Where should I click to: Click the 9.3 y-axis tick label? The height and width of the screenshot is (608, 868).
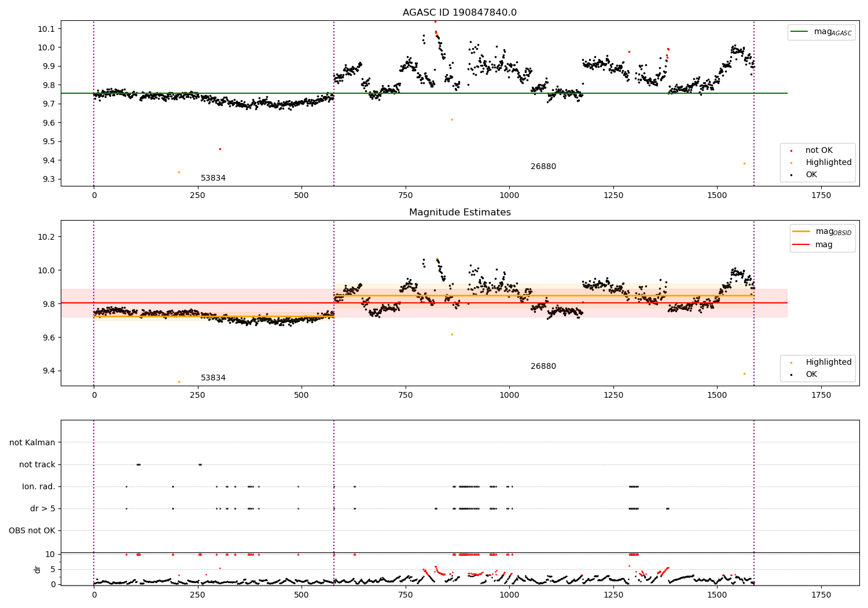click(x=49, y=180)
